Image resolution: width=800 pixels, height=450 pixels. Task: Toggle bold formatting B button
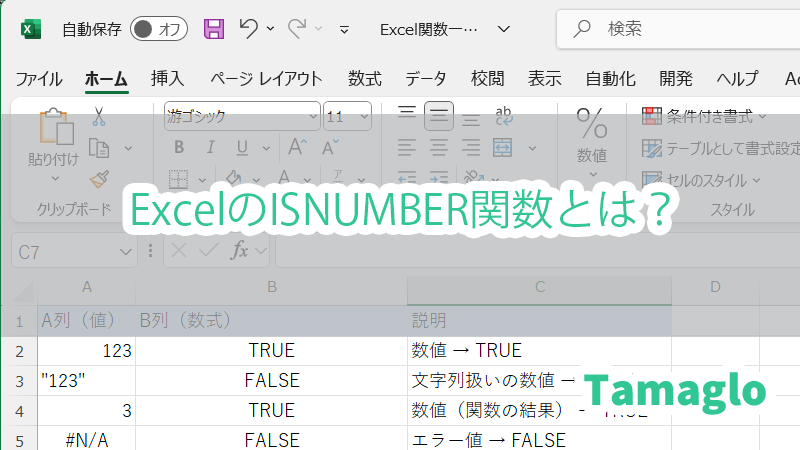(179, 148)
